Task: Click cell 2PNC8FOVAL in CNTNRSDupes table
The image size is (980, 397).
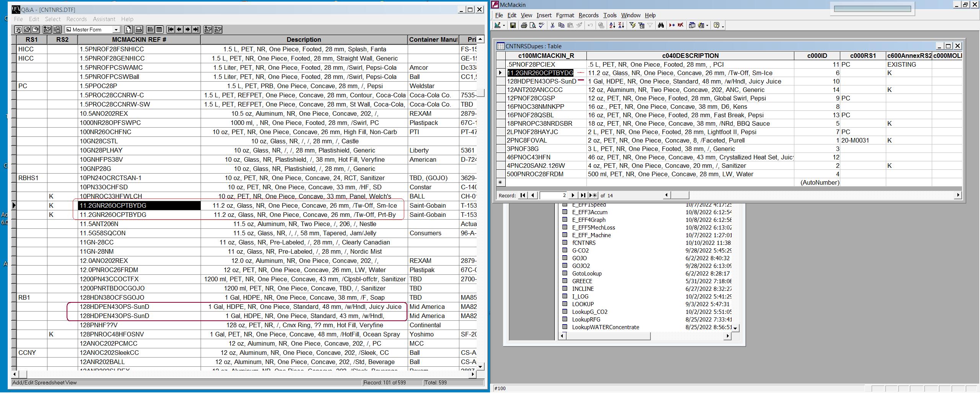Action: click(x=546, y=140)
